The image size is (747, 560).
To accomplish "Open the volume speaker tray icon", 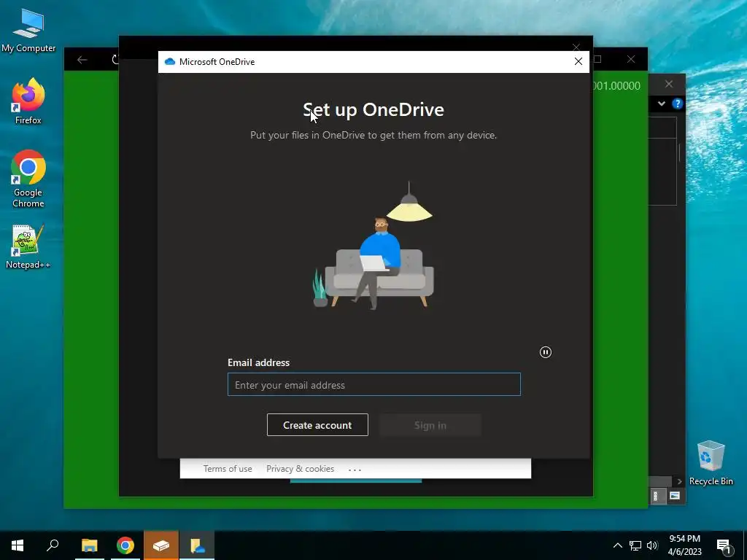I will tap(652, 545).
